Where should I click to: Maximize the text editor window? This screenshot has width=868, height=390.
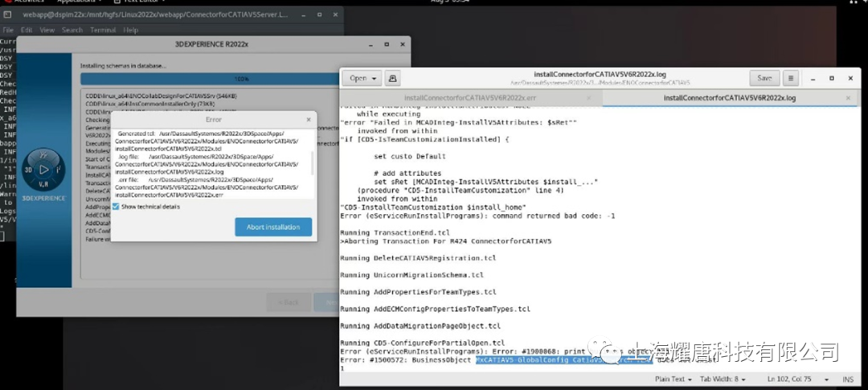point(832,79)
